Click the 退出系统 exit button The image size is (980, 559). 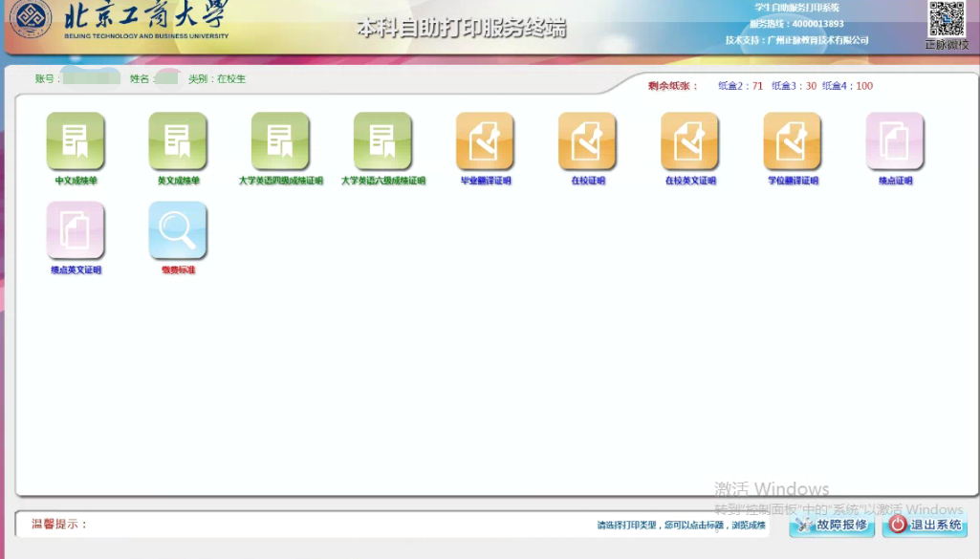click(x=925, y=524)
